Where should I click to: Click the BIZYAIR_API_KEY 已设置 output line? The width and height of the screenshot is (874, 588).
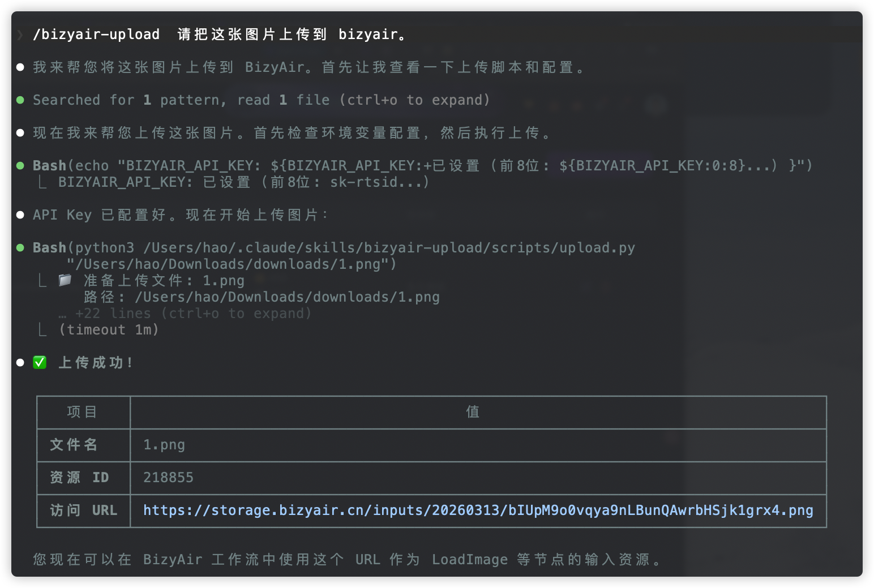tap(243, 182)
